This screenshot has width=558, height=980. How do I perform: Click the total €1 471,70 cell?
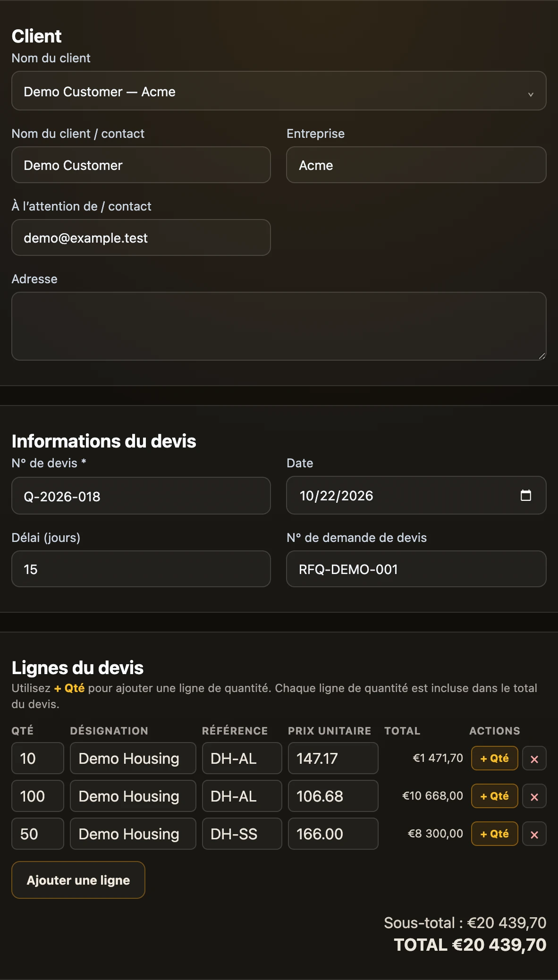[x=438, y=758]
